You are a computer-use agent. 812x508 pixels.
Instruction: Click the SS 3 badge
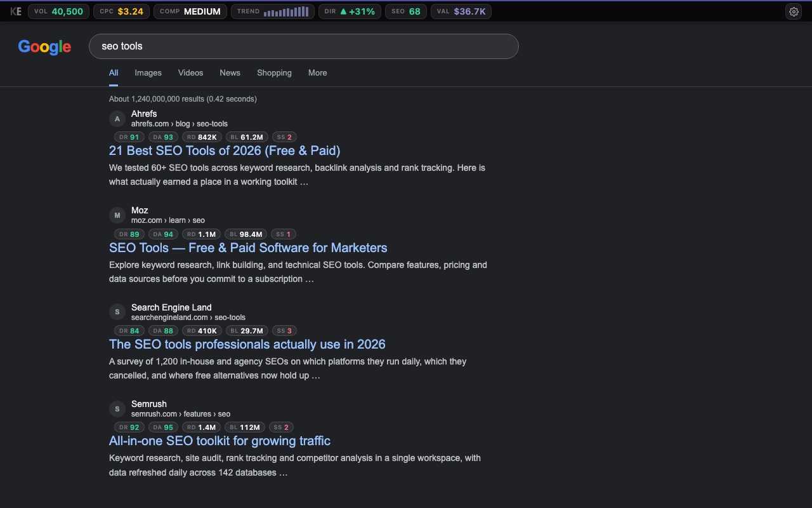pos(284,331)
